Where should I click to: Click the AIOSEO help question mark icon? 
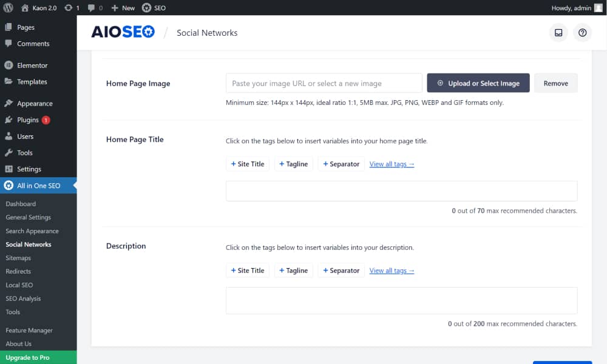pos(583,33)
